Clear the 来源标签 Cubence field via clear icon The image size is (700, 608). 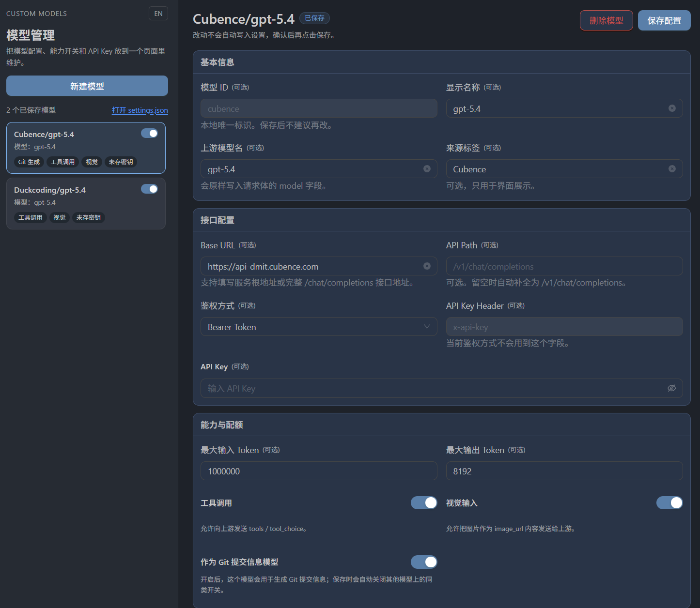point(672,169)
